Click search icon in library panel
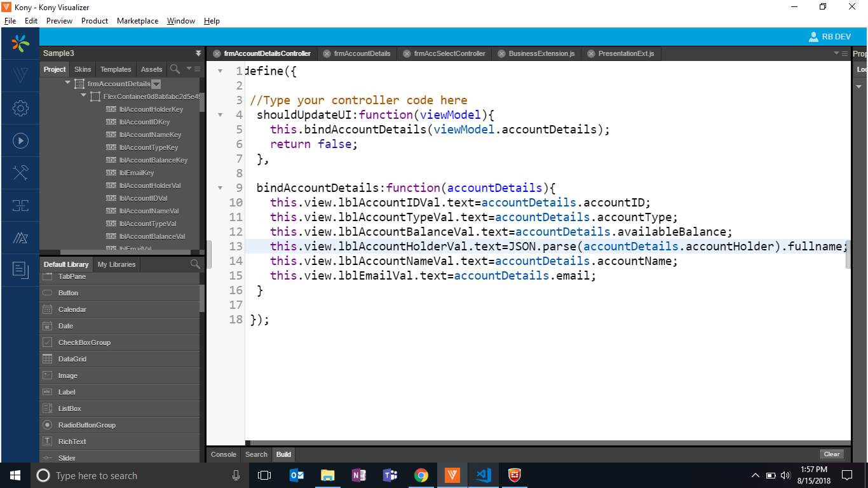The height and width of the screenshot is (488, 868). pos(195,264)
